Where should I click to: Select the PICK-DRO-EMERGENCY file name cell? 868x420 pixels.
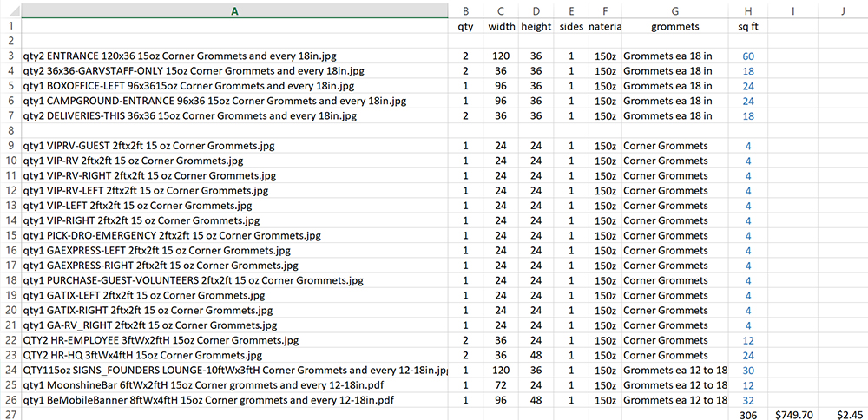pos(234,235)
